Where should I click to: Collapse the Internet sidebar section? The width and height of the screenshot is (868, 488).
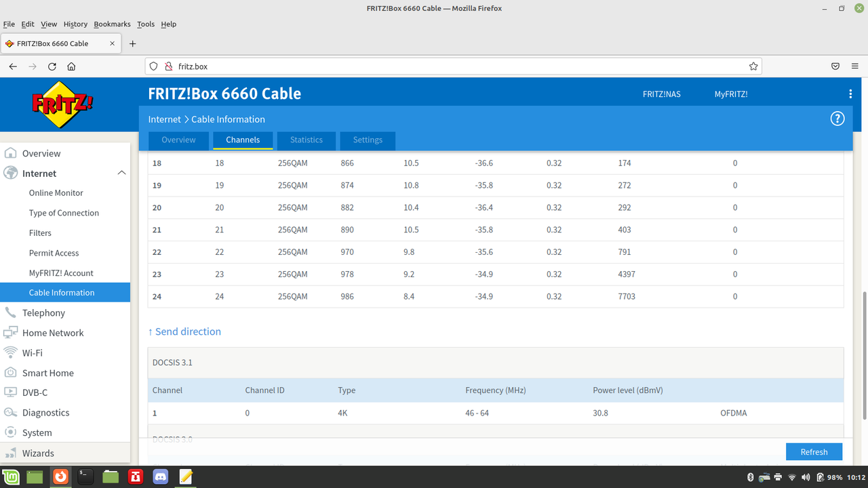pyautogui.click(x=121, y=173)
